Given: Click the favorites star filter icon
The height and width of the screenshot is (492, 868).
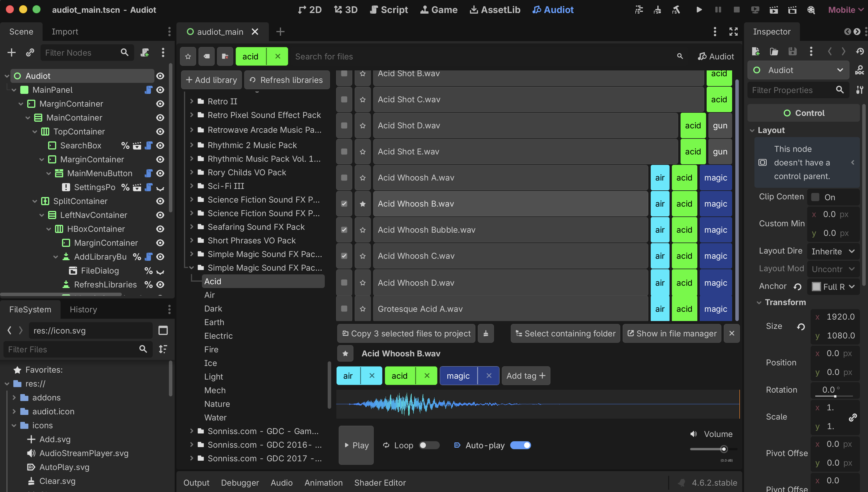Looking at the screenshot, I should [x=188, y=57].
